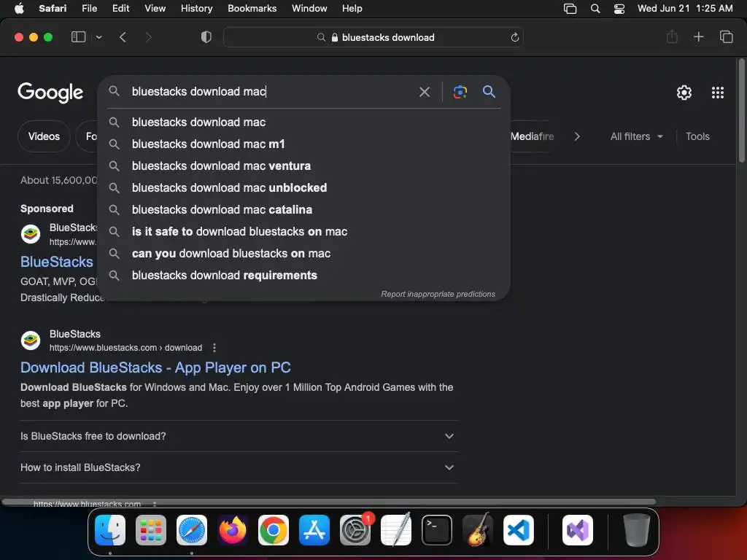Click inside the Google search text field

point(271,91)
